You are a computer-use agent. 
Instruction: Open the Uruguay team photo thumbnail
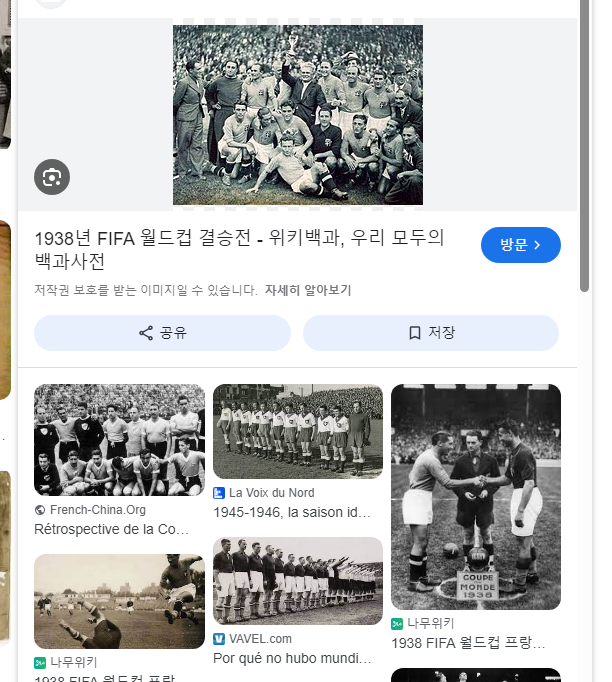click(x=119, y=440)
